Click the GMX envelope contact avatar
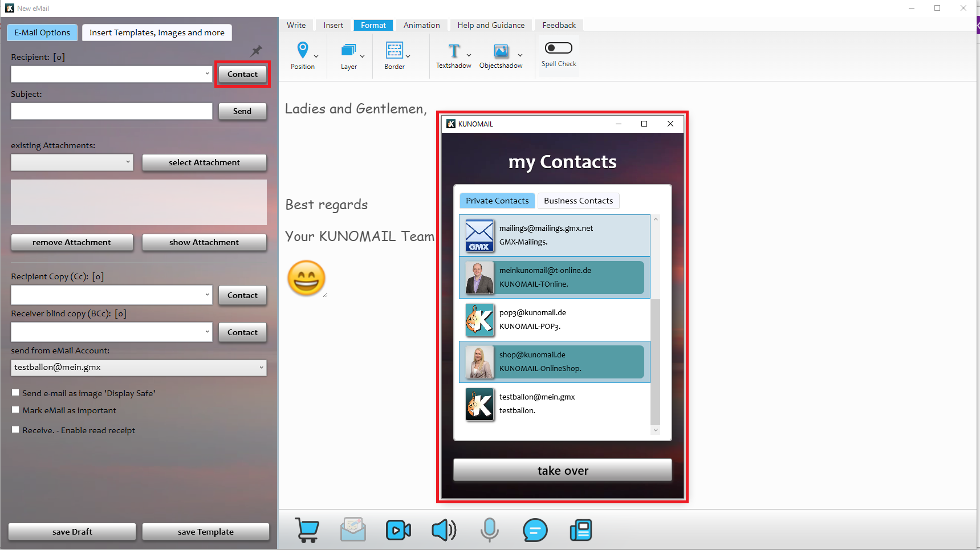This screenshot has height=550, width=980. [x=479, y=236]
